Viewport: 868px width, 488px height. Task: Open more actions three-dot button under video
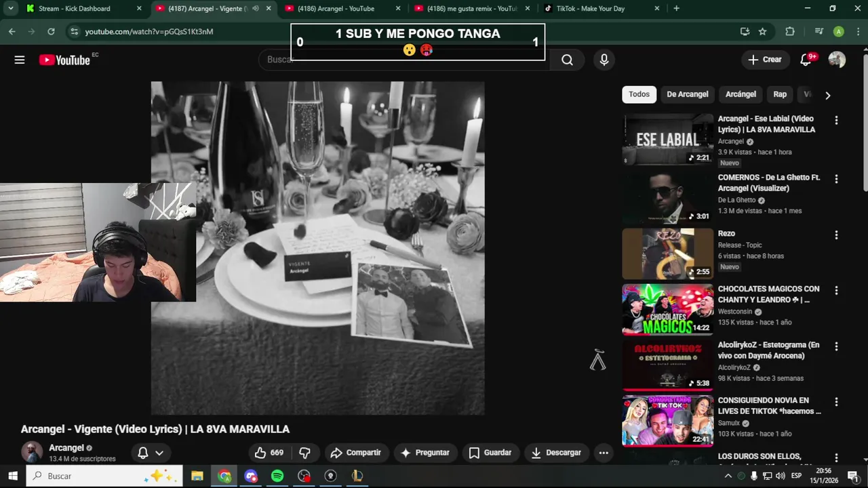click(x=604, y=453)
